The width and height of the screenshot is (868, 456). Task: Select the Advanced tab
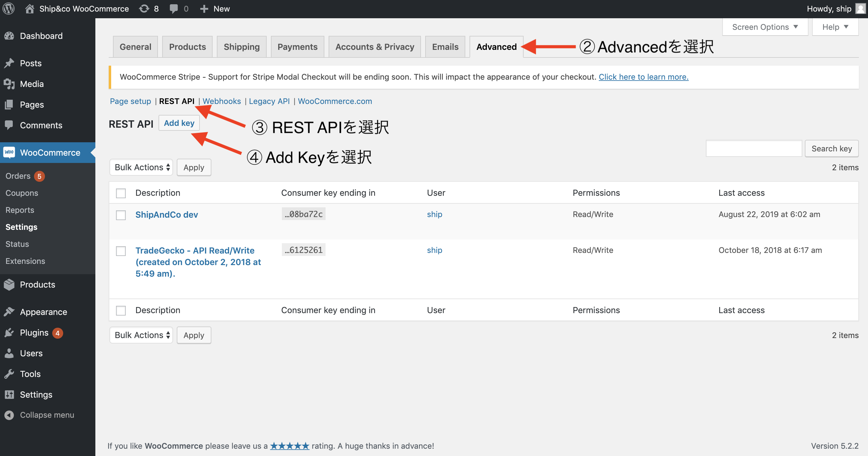pos(496,47)
